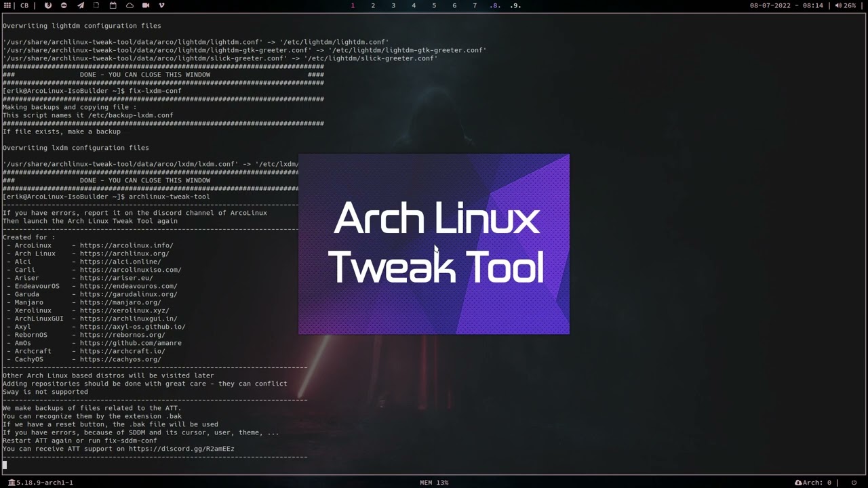Open the file document icon
This screenshot has height=488, width=868.
coord(96,5)
